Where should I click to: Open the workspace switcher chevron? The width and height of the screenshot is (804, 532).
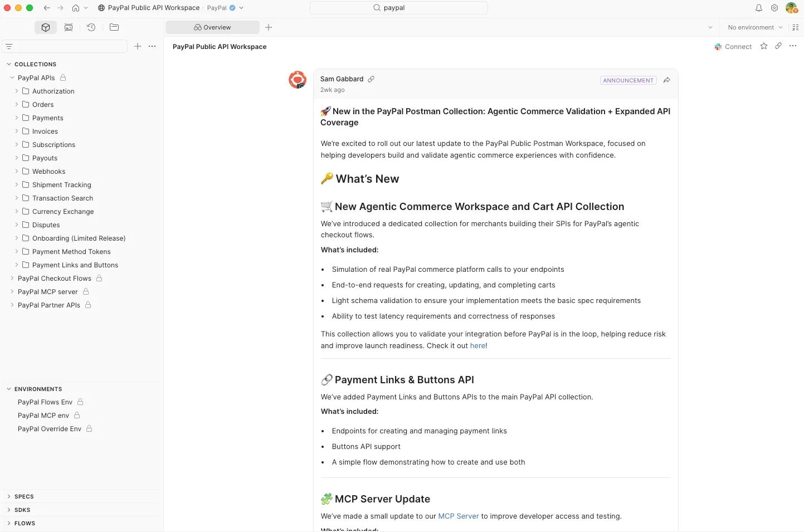(x=241, y=8)
